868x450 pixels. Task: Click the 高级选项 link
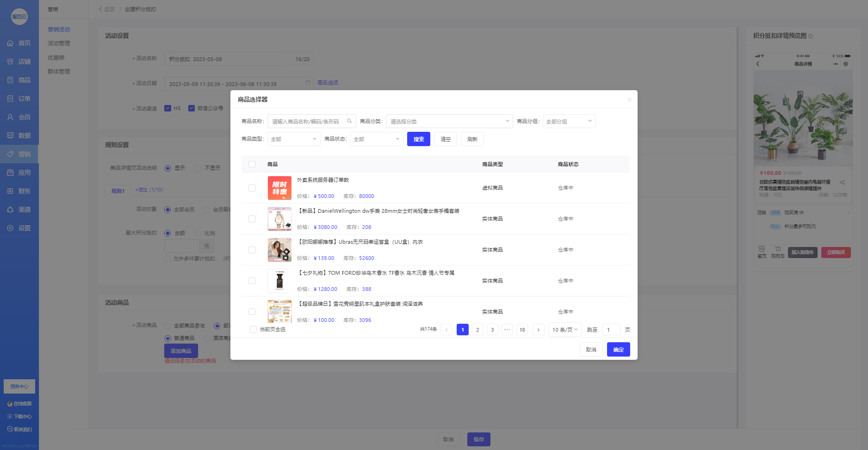click(x=328, y=83)
